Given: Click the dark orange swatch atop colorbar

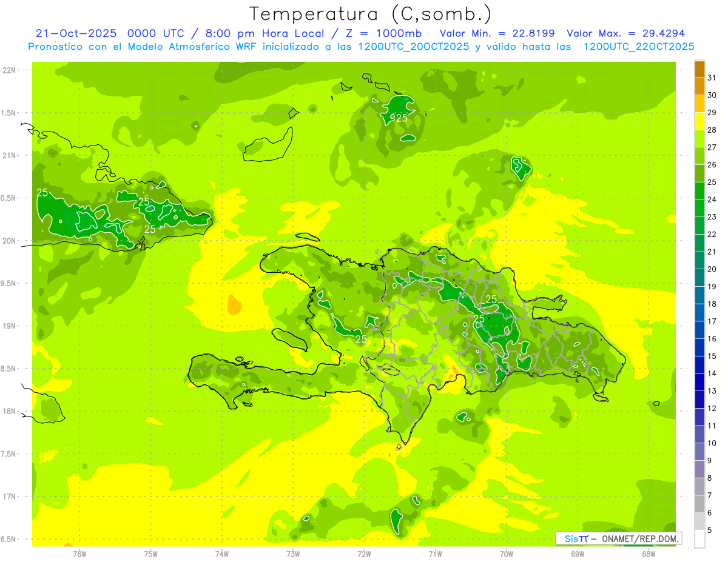Looking at the screenshot, I should 699,69.
